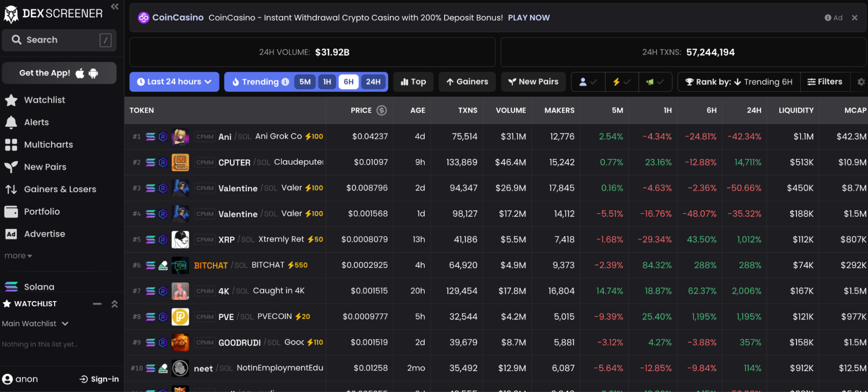Toggle the ads filter with megaphone icon
The image size is (868, 392).
655,82
